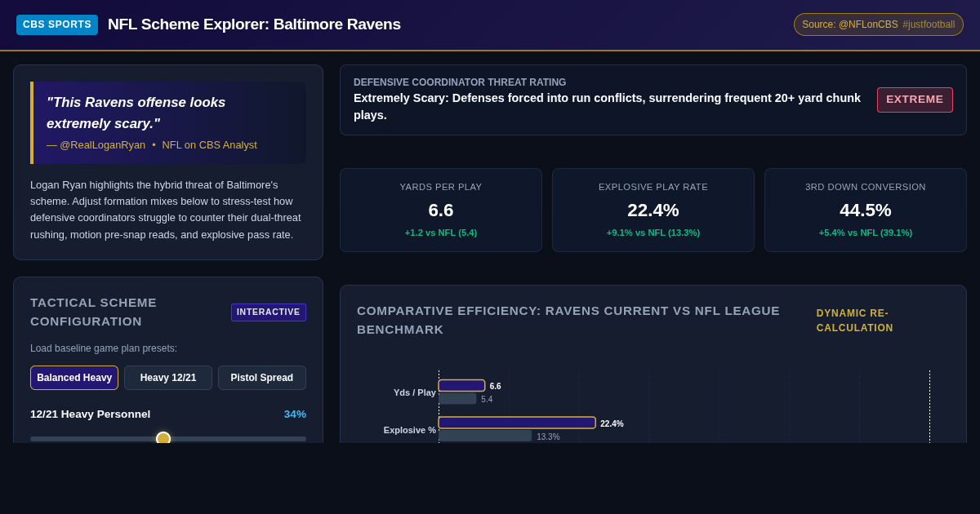Click the Ravens offense quote text
The image size is (980, 514).
[136, 113]
